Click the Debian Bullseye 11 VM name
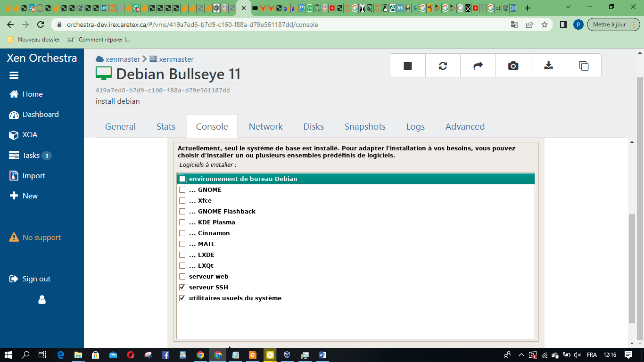 178,74
